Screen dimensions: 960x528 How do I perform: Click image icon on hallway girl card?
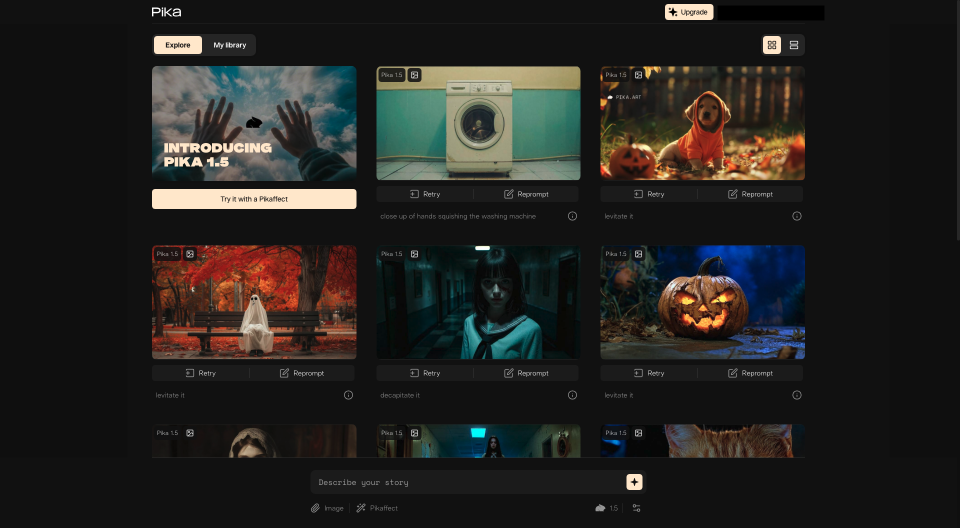[414, 254]
